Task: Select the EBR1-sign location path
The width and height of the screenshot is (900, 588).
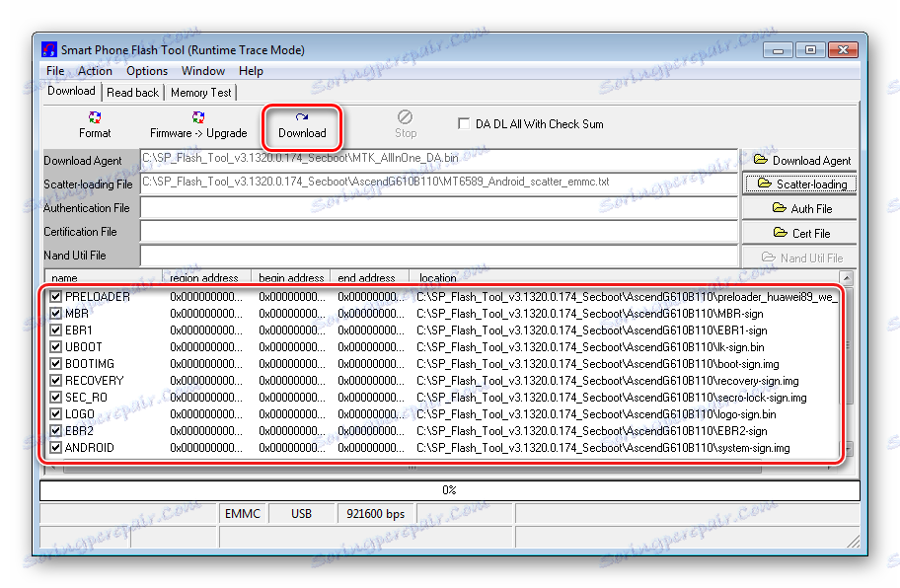Action: [x=592, y=331]
